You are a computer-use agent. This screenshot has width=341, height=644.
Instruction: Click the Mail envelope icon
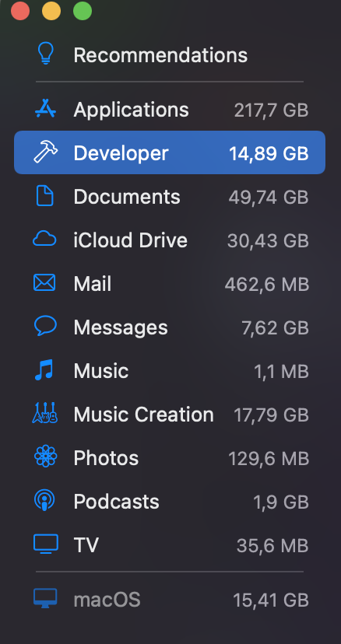coord(44,283)
